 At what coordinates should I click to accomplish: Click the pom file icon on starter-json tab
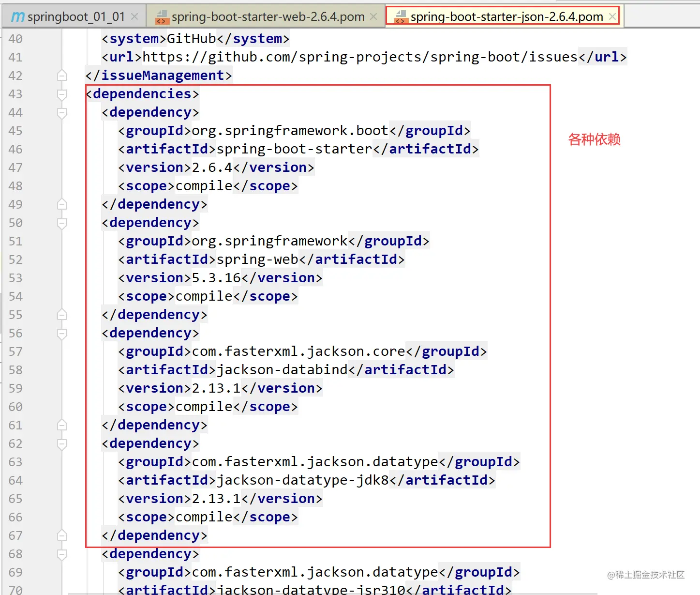[401, 17]
